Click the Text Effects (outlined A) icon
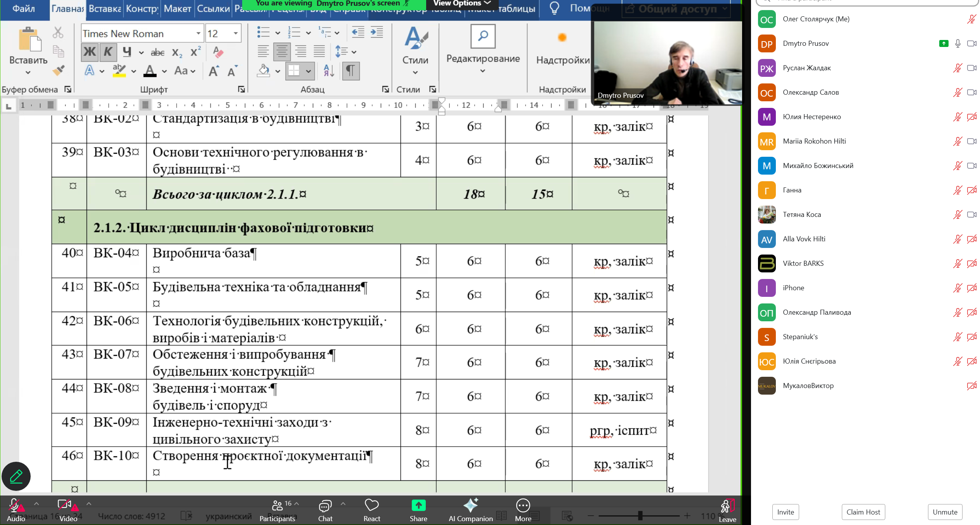The image size is (980, 525). tap(89, 71)
